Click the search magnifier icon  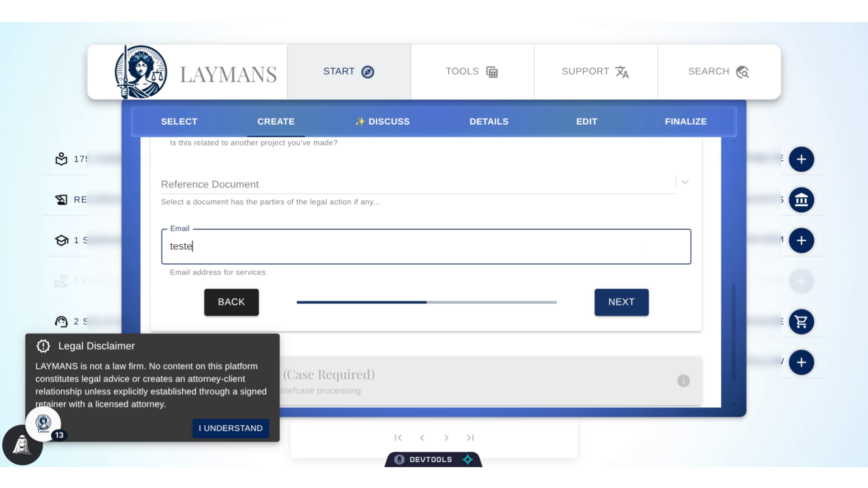[x=742, y=72]
